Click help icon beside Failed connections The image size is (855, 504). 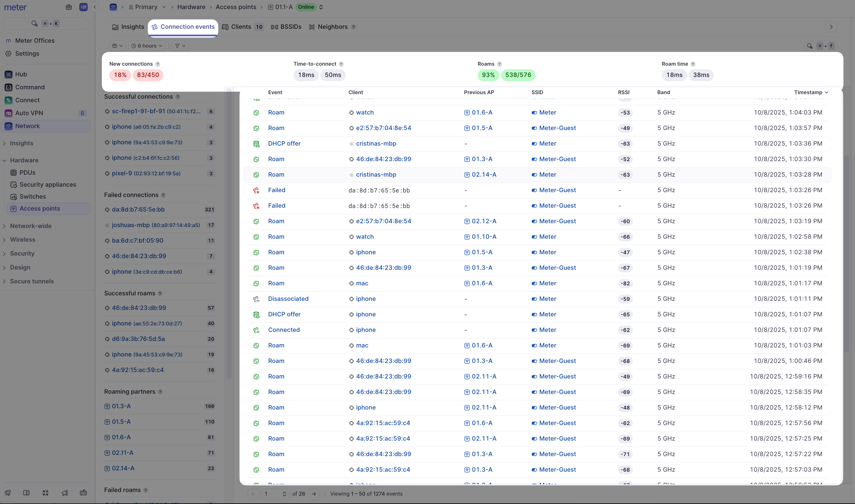click(163, 195)
